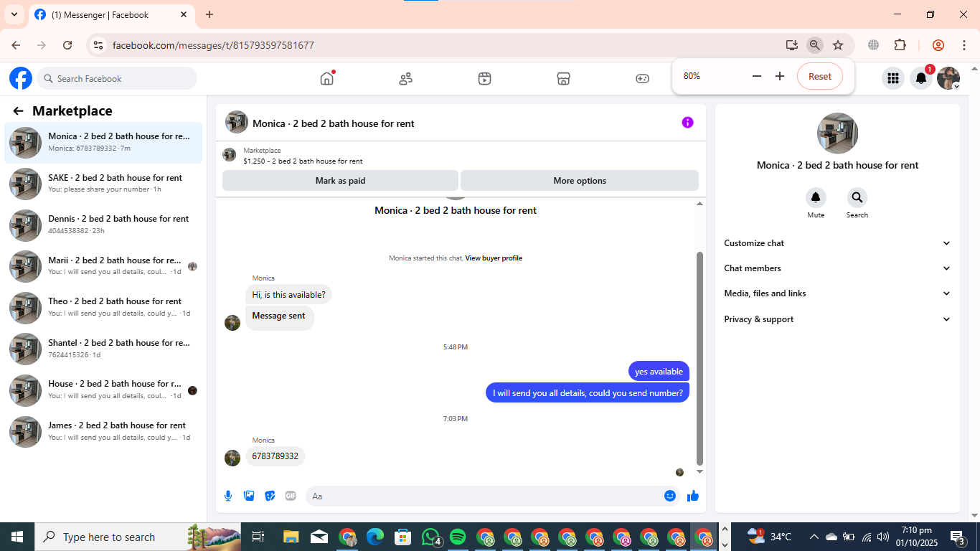Click the More options button
The width and height of the screenshot is (980, 551).
(x=580, y=181)
